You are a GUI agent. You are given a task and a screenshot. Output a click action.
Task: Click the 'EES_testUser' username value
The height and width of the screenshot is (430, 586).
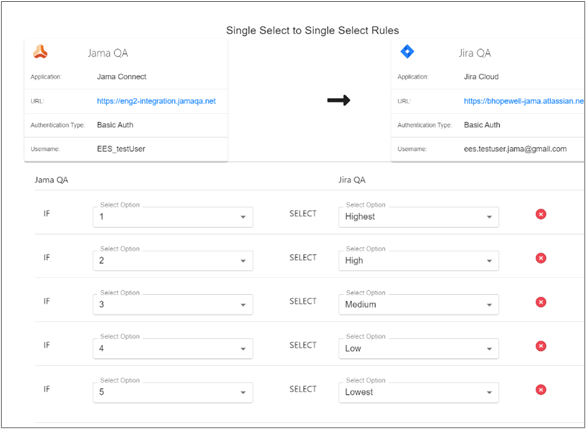pos(121,149)
